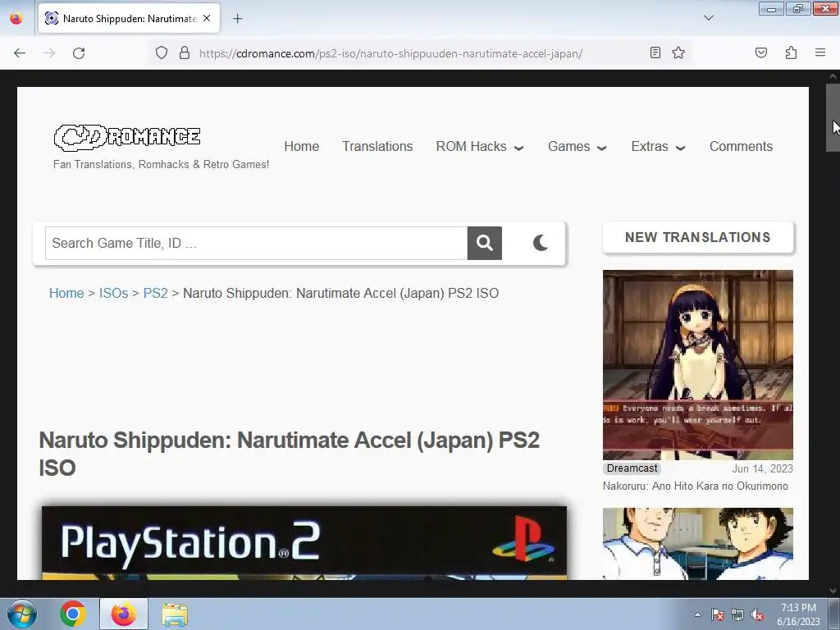Click the Action Center flag icon

[718, 615]
